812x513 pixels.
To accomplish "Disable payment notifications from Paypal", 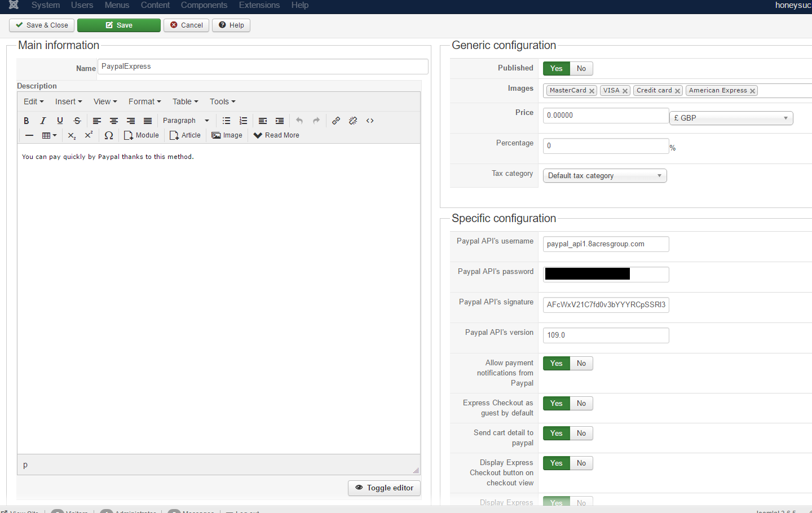I will coord(581,364).
